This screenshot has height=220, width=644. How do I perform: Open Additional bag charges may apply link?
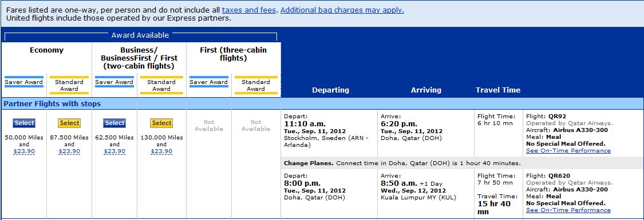click(x=342, y=10)
